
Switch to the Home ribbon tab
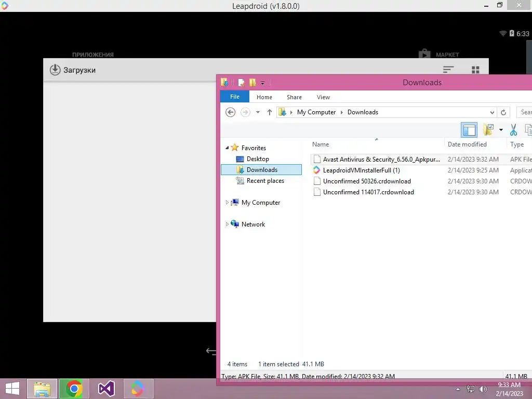pyautogui.click(x=264, y=97)
